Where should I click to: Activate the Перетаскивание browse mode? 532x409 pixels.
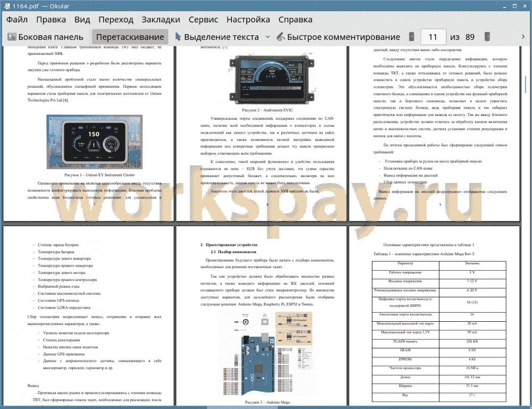(130, 37)
